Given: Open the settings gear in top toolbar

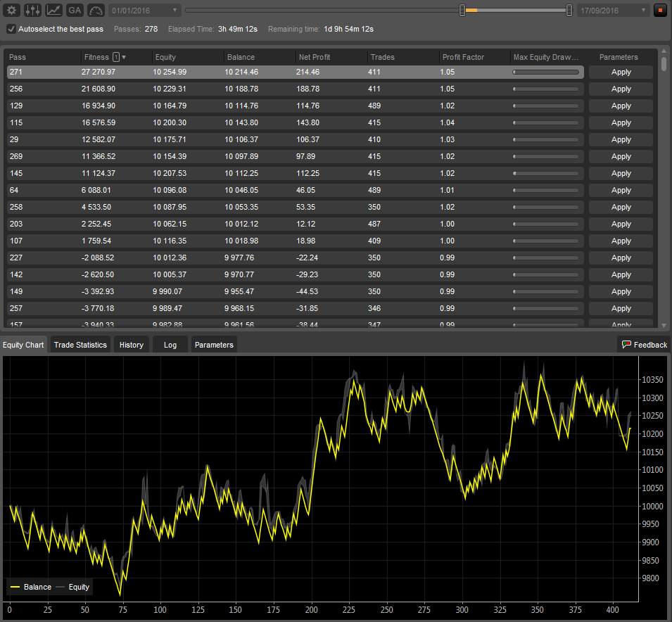Looking at the screenshot, I should point(12,10).
